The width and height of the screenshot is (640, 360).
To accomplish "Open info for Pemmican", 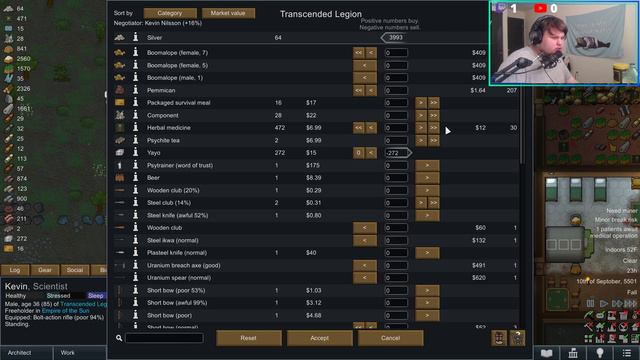I will [x=136, y=90].
